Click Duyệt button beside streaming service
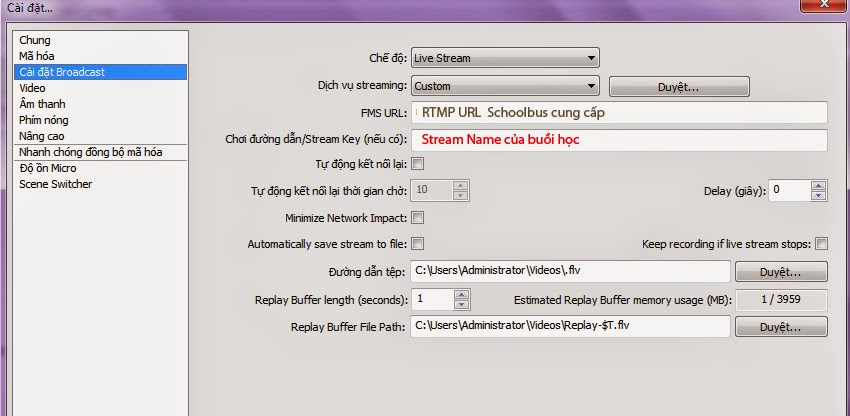The height and width of the screenshot is (416, 850). (x=679, y=87)
